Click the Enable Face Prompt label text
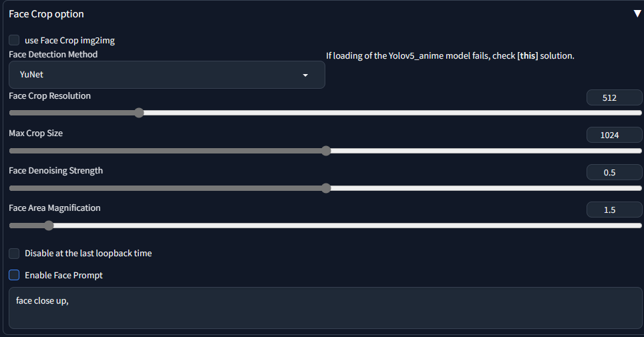This screenshot has height=337, width=644. 63,276
